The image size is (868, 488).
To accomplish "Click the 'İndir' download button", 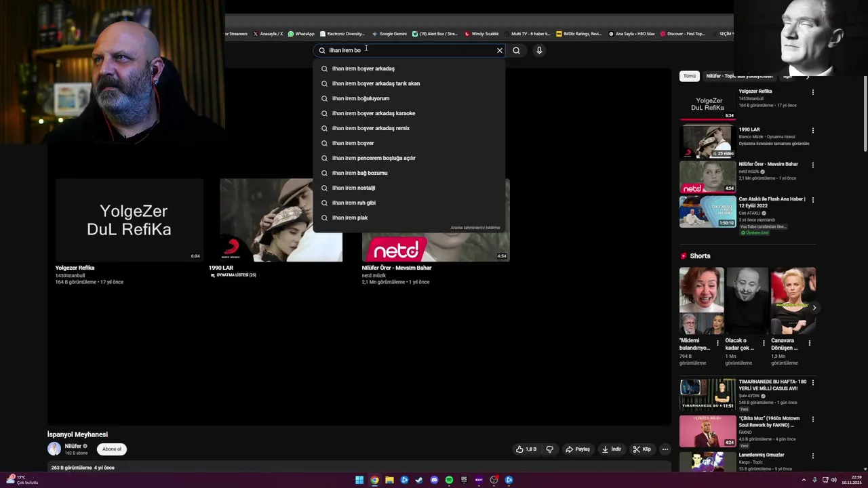I will coord(611,449).
